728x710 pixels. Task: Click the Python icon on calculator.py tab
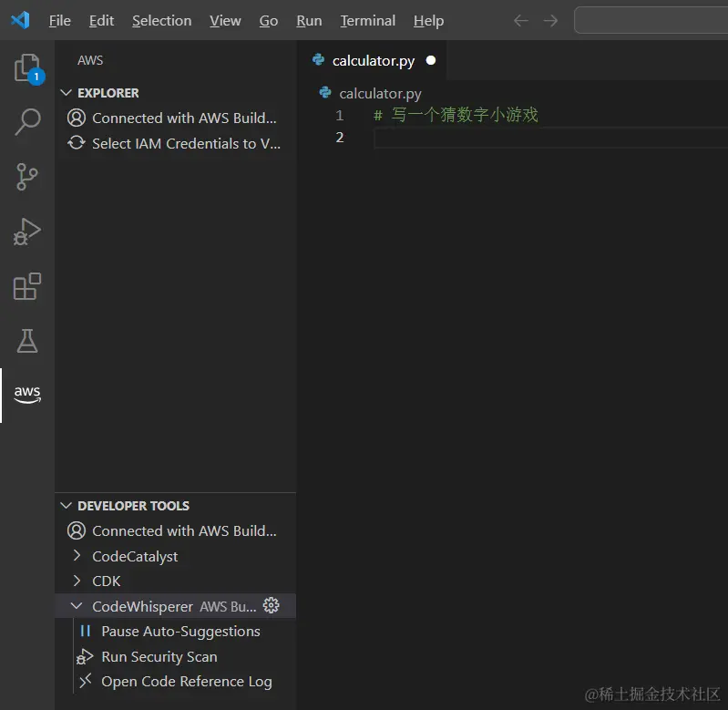coord(319,60)
